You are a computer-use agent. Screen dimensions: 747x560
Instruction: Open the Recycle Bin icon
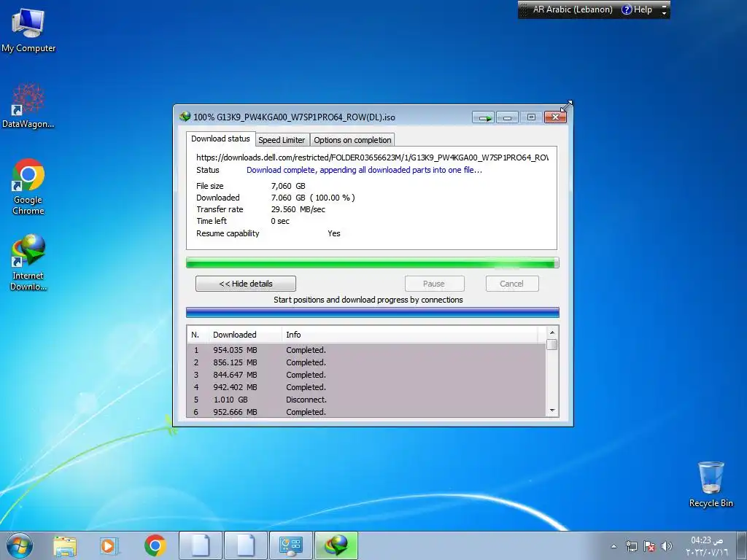[x=711, y=484]
